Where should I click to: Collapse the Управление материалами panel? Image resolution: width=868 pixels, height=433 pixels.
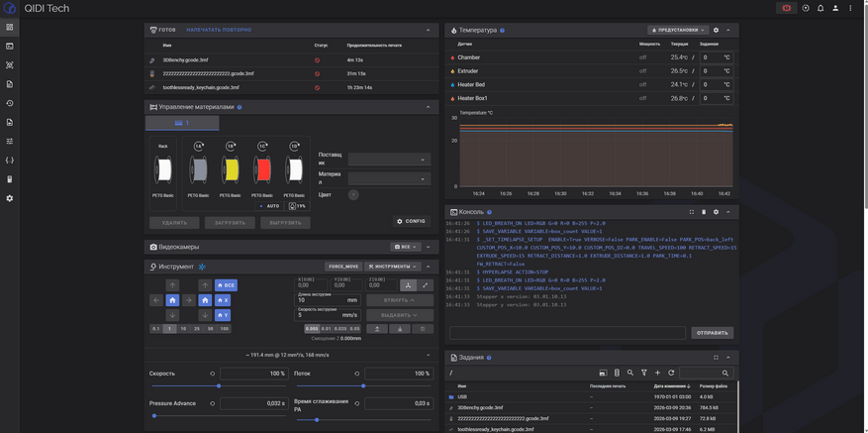[428, 107]
